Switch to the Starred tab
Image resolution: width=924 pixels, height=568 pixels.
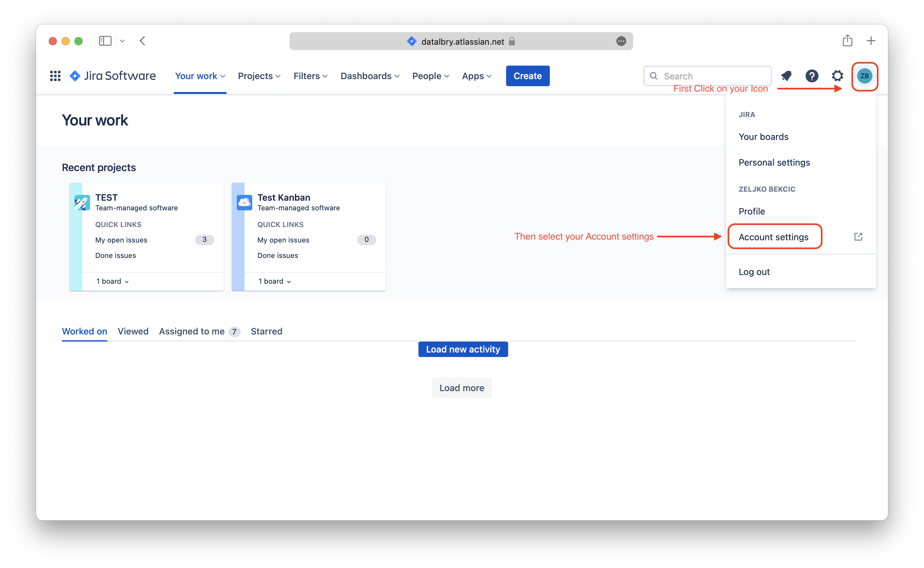click(266, 331)
